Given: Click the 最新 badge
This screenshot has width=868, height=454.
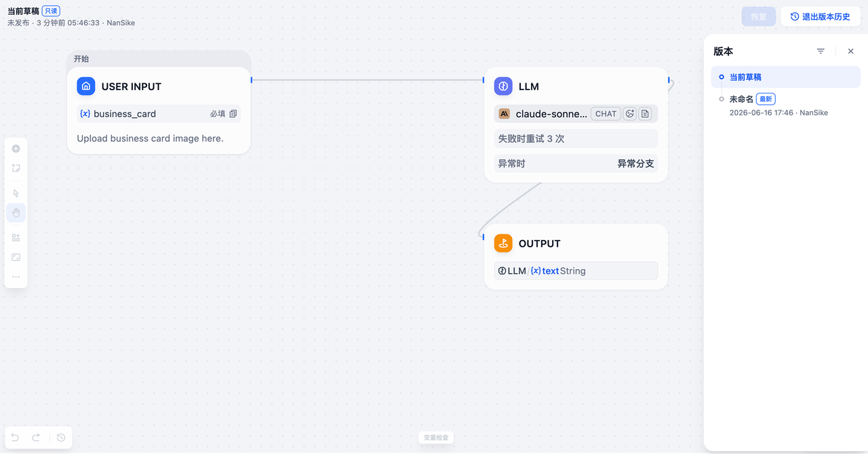Looking at the screenshot, I should coord(766,99).
